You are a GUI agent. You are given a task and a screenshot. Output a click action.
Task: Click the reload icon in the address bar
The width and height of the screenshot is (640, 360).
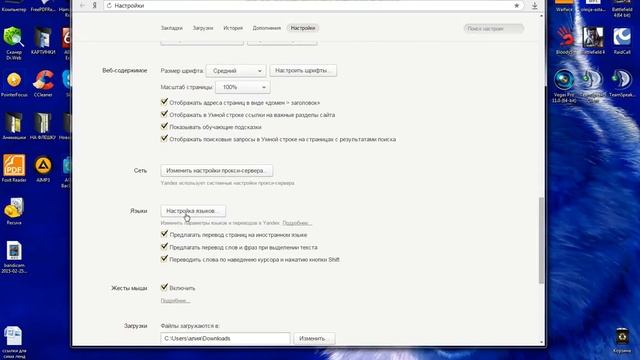tap(109, 5)
